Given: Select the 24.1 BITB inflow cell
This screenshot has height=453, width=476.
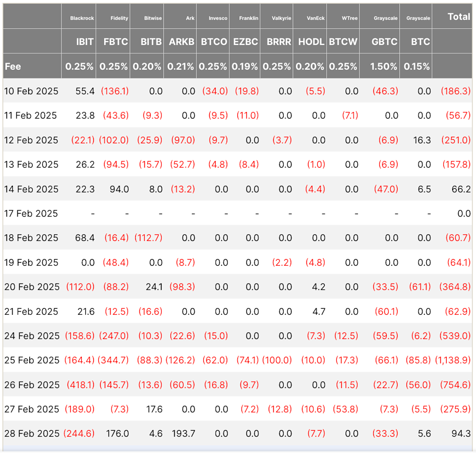Looking at the screenshot, I should coord(154,287).
